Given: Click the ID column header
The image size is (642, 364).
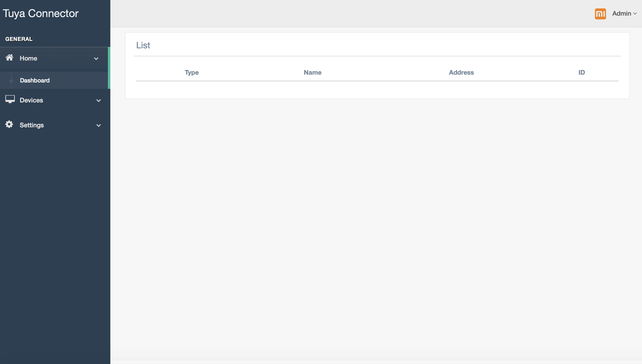Looking at the screenshot, I should [x=581, y=72].
